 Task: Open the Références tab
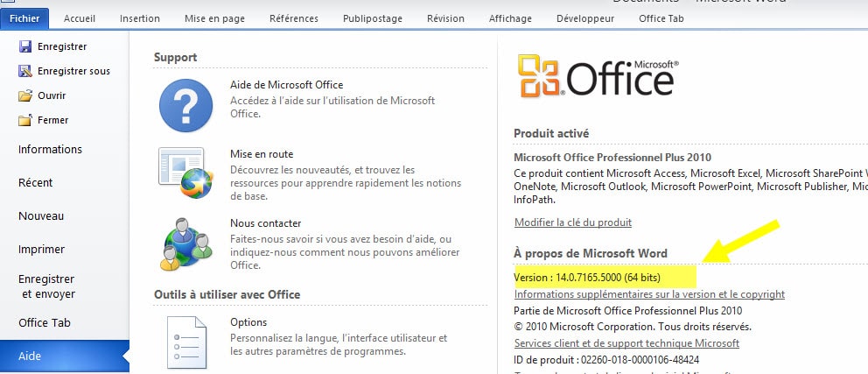[294, 18]
